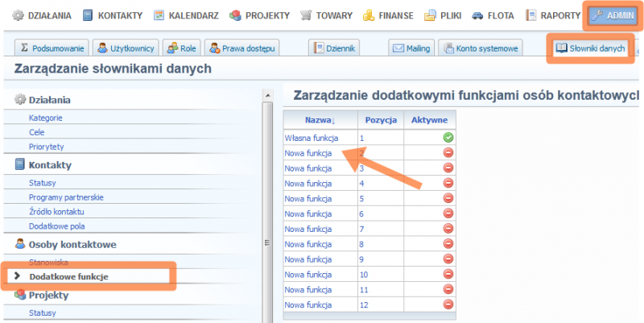Click the Finanse coins icon
This screenshot has height=323, width=644.
coord(369,15)
